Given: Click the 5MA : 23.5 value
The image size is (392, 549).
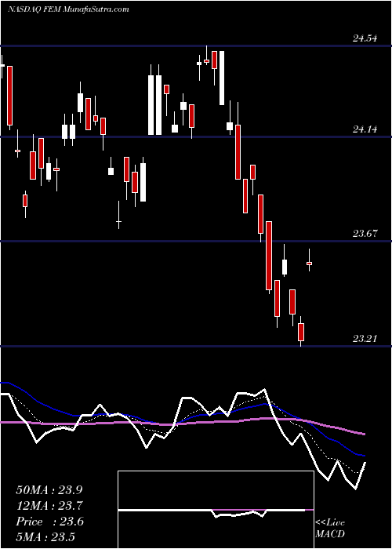Looking at the screenshot, I should click(45, 537).
